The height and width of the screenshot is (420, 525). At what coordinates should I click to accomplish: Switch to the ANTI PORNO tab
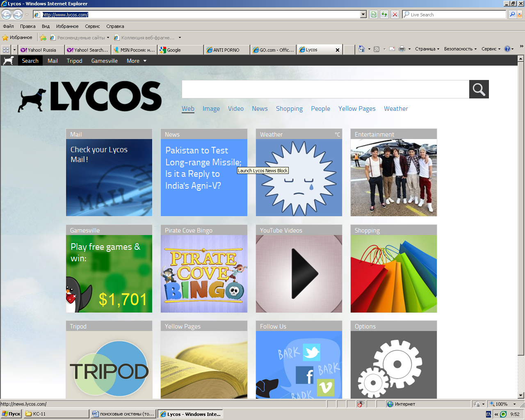point(227,50)
